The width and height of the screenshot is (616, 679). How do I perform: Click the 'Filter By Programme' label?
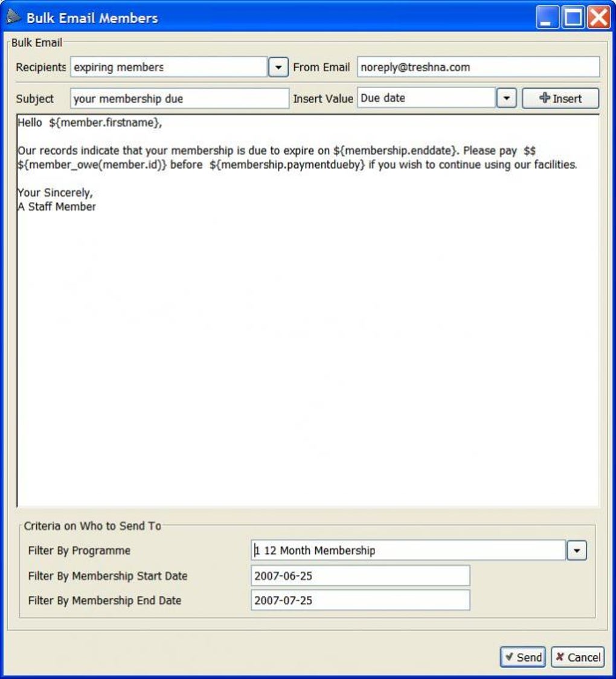click(79, 550)
